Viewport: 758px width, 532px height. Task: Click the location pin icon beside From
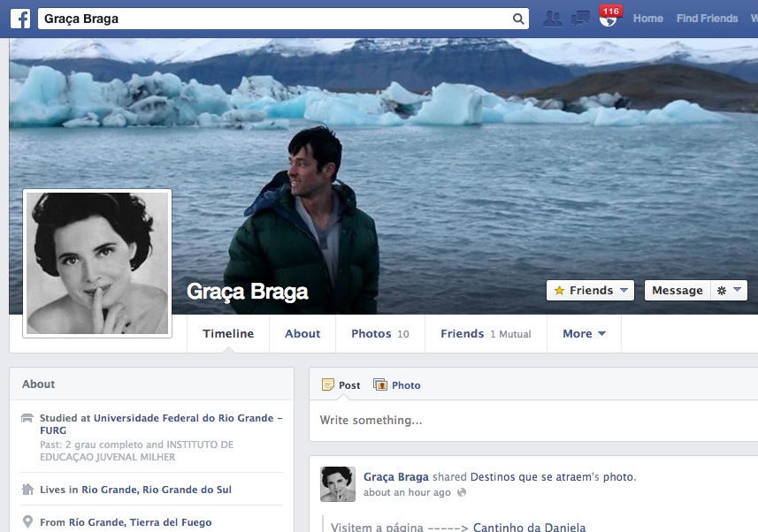[28, 522]
